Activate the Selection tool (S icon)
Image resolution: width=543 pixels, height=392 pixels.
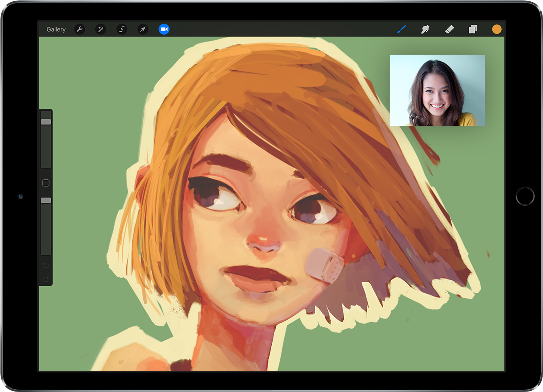(122, 29)
